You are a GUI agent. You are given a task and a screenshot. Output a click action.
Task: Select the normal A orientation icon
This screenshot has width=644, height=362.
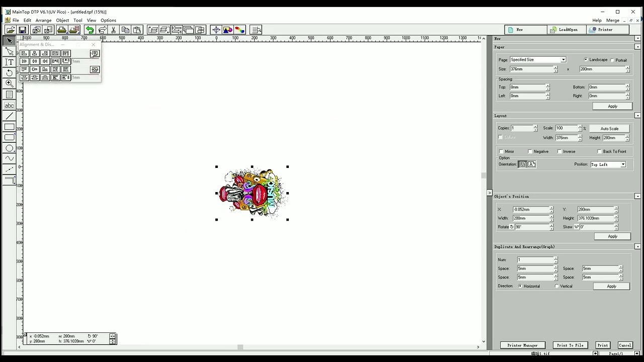(523, 164)
